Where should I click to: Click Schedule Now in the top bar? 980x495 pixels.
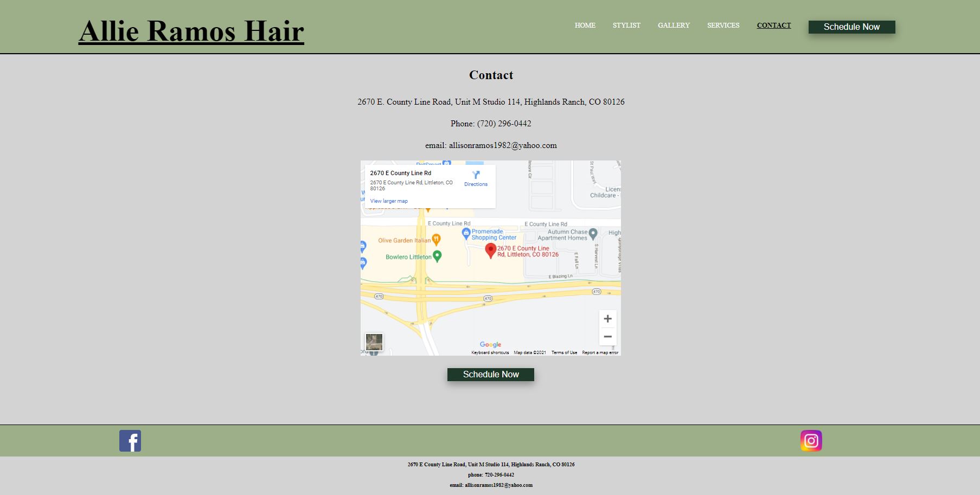851,27
